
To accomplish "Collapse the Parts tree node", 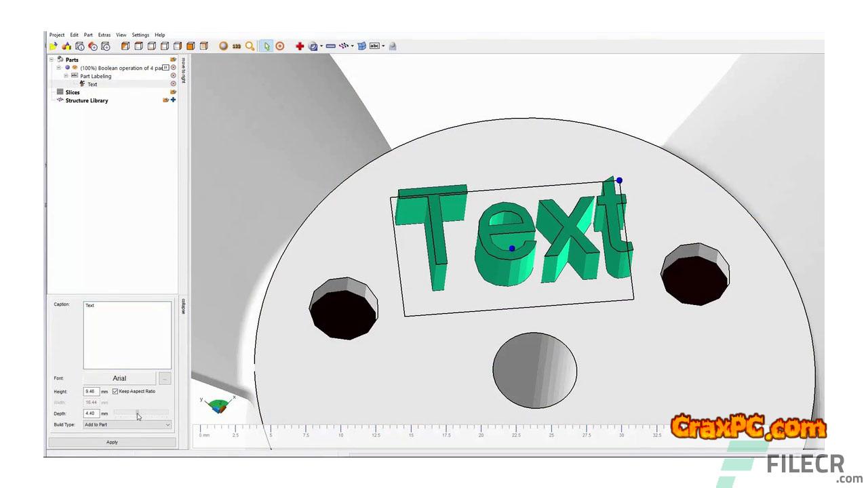I will 52,60.
